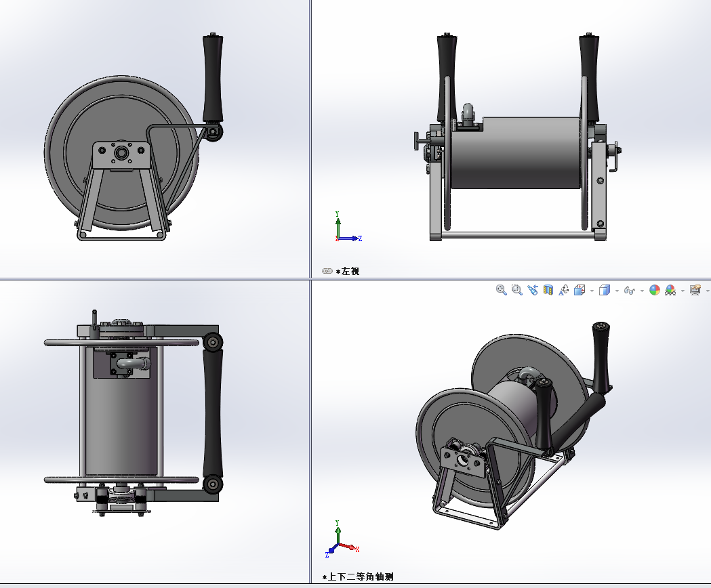The height and width of the screenshot is (588, 711).
Task: Toggle the Section View tool
Action: pyautogui.click(x=548, y=290)
